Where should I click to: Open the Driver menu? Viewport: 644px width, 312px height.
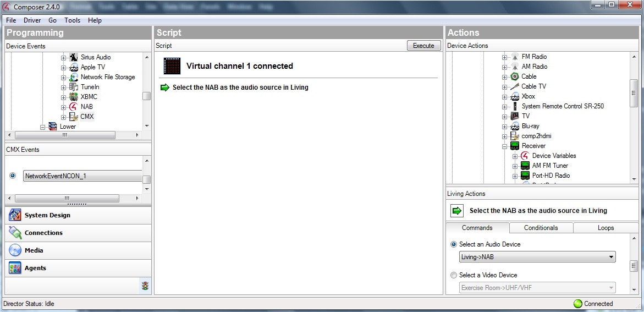coord(32,20)
